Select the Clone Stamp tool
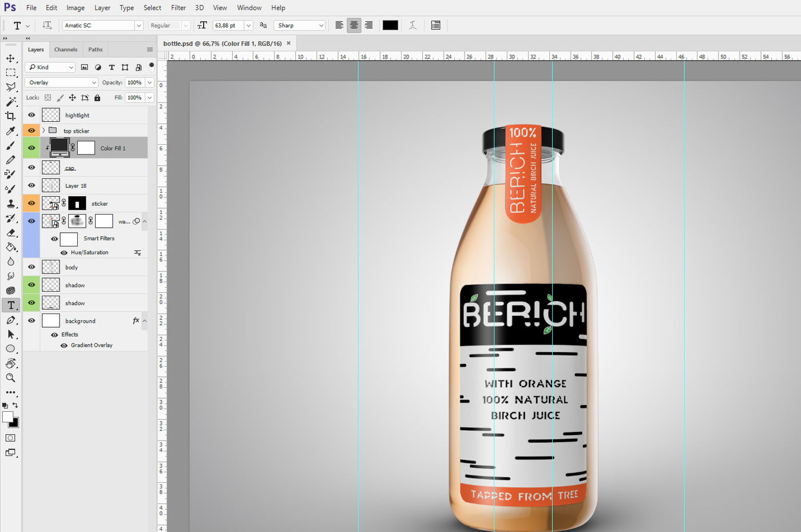Image resolution: width=801 pixels, height=532 pixels. pos(10,204)
